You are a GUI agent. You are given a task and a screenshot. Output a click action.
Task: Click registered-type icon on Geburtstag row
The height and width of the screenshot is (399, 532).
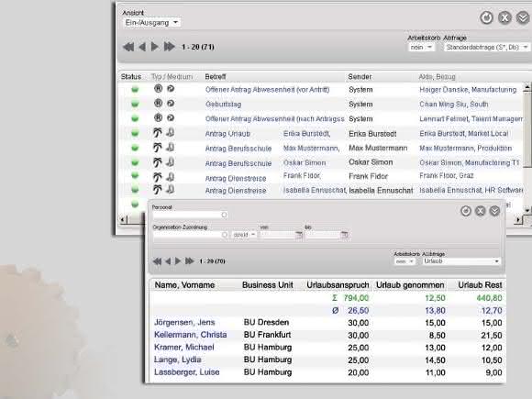[158, 103]
